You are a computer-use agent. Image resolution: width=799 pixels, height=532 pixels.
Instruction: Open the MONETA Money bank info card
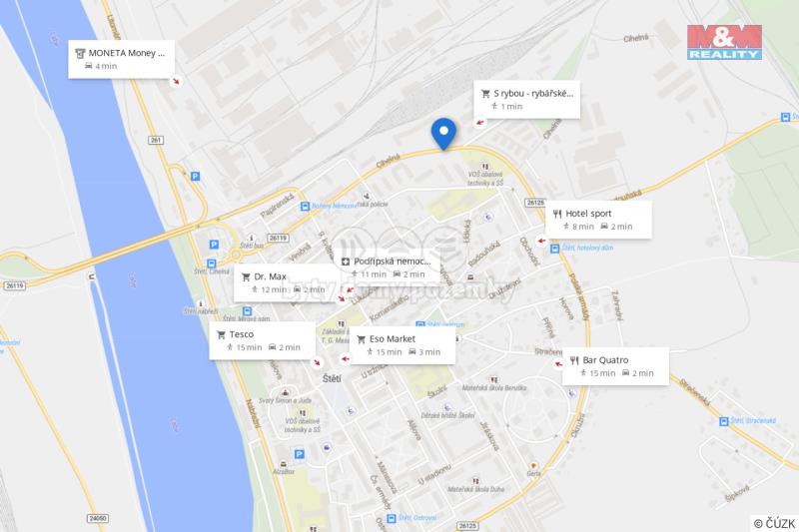tap(121, 59)
